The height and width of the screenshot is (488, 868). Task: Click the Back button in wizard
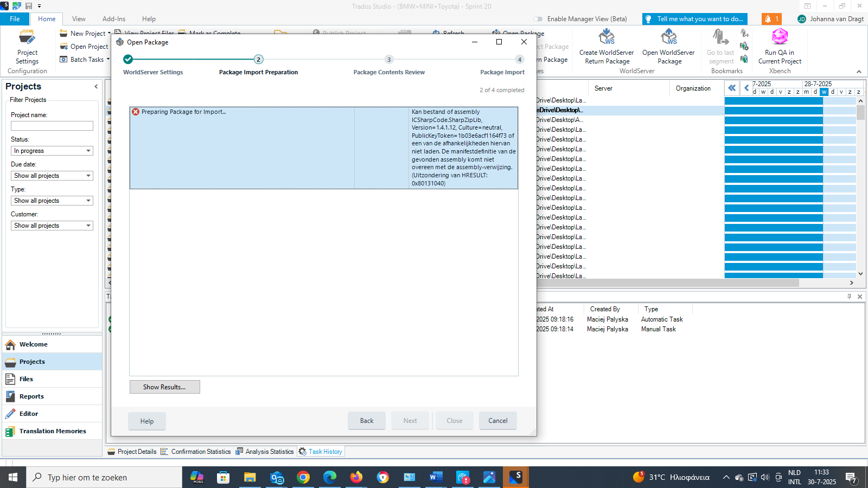367,421
